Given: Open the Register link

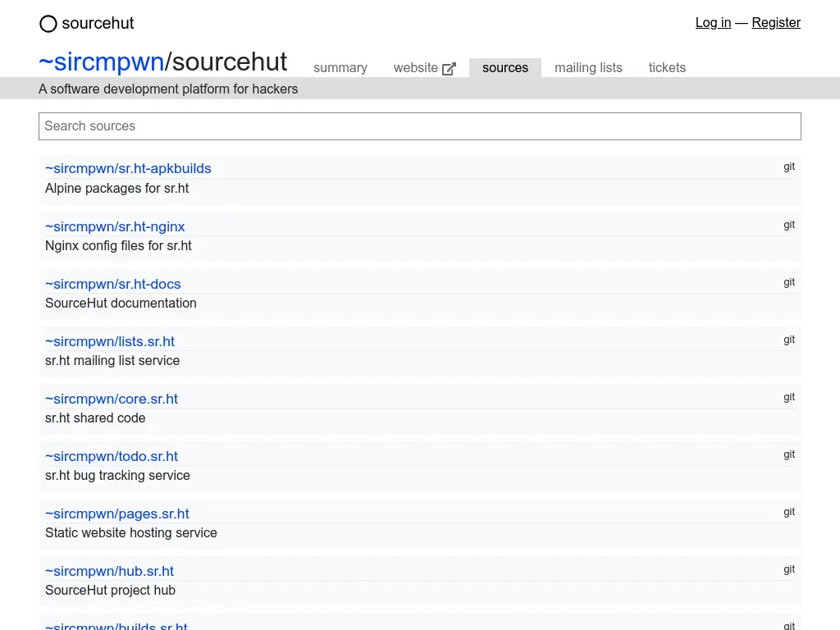Looking at the screenshot, I should [x=776, y=22].
